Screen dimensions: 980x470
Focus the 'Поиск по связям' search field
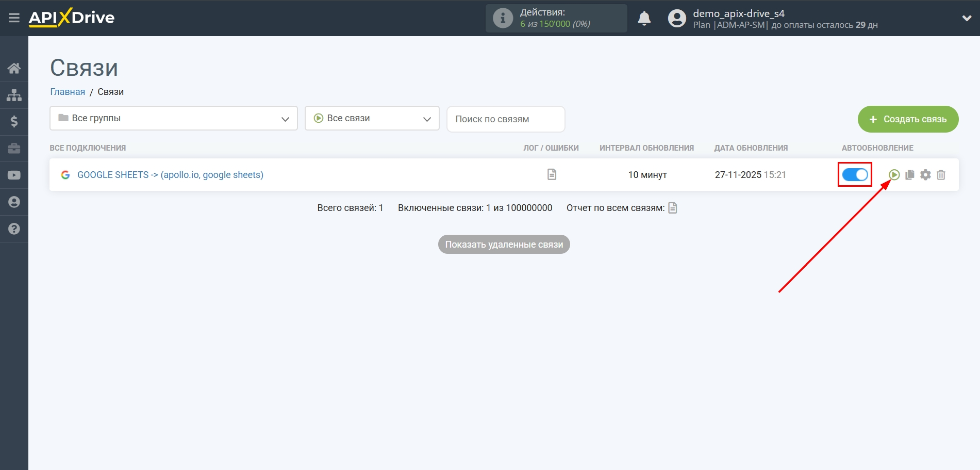click(505, 119)
